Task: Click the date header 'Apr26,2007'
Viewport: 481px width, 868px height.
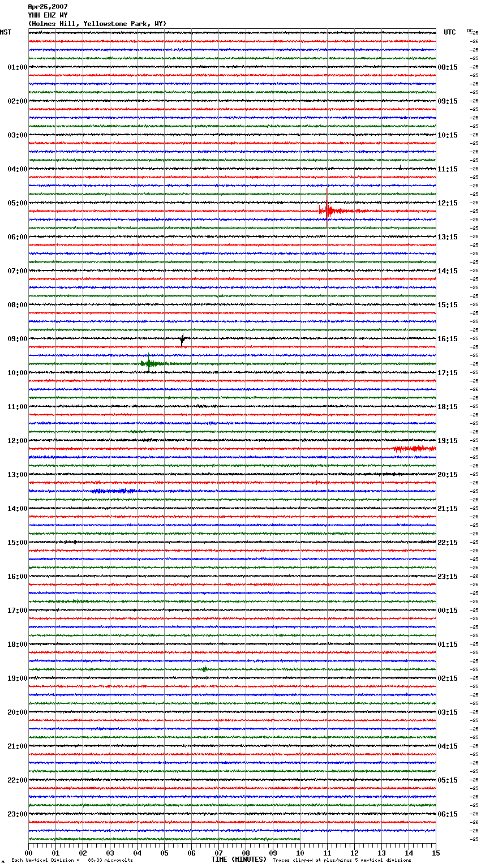Action: 48,7
